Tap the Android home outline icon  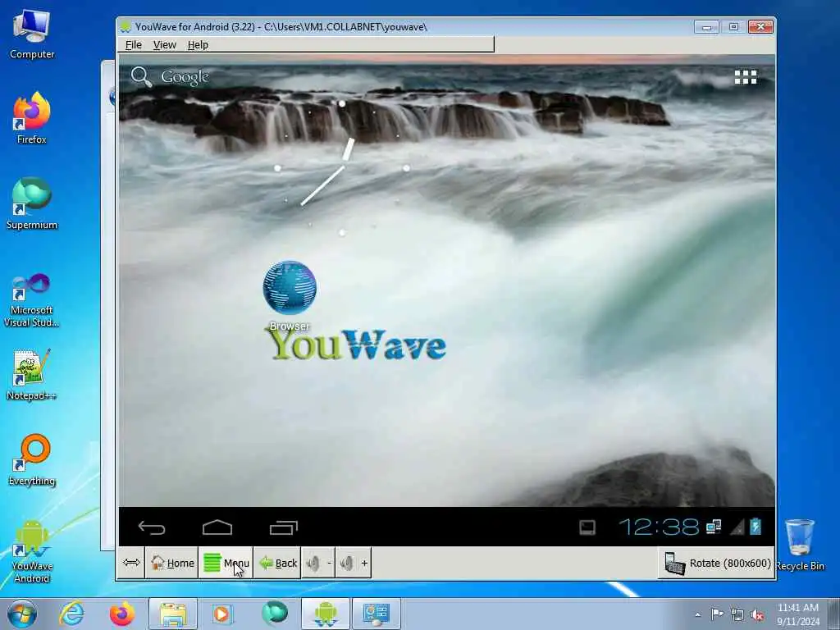(217, 527)
